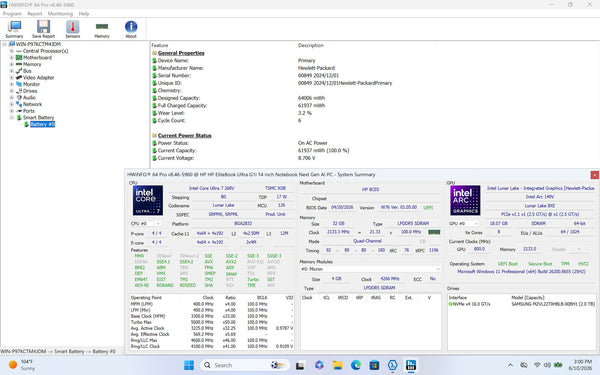This screenshot has width=600, height=375.
Task: Select Battery #0 in the tree
Action: [x=42, y=124]
